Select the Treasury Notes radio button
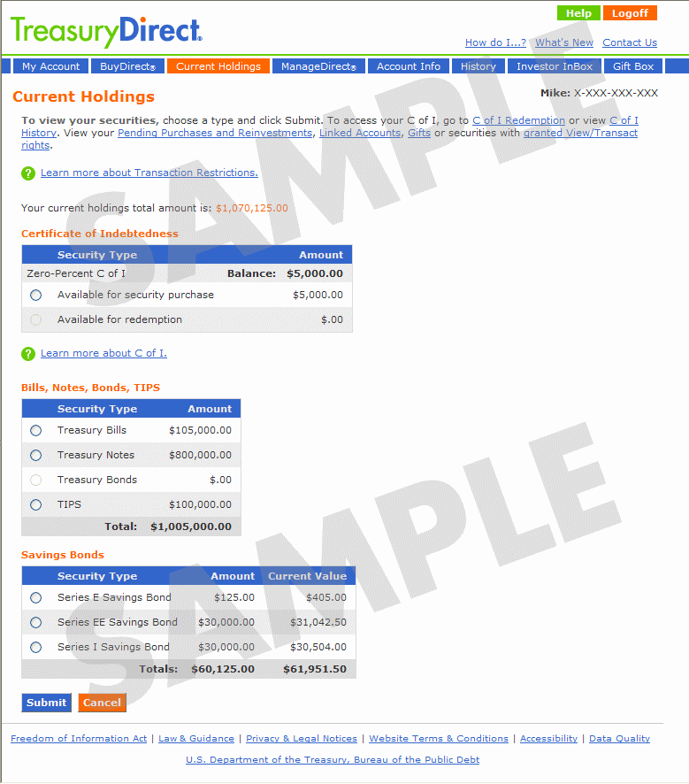 click(x=36, y=456)
